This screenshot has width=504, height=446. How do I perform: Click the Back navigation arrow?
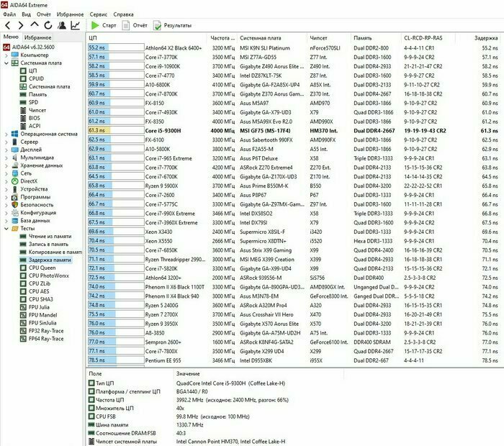click(8, 25)
